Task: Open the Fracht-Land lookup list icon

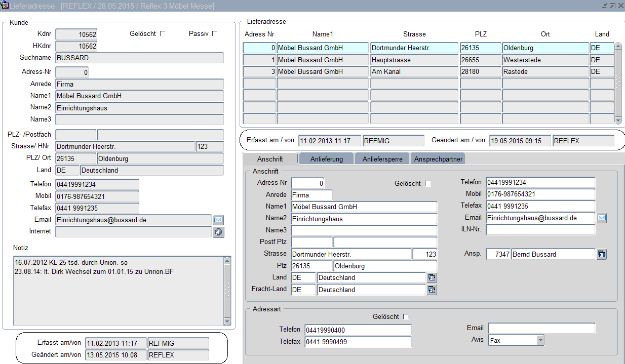Action: pyautogui.click(x=432, y=290)
